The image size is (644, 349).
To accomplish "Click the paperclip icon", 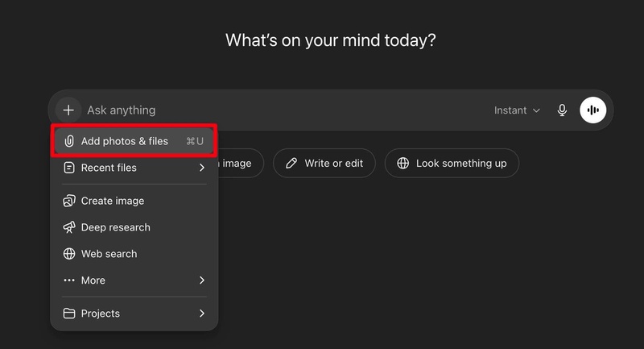I will [69, 141].
